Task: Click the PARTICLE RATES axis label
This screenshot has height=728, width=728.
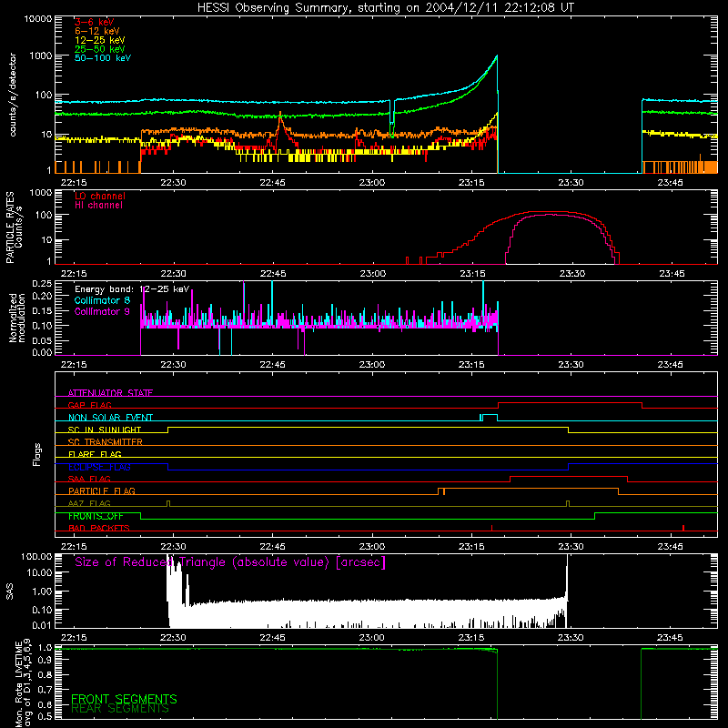Action: (10, 227)
